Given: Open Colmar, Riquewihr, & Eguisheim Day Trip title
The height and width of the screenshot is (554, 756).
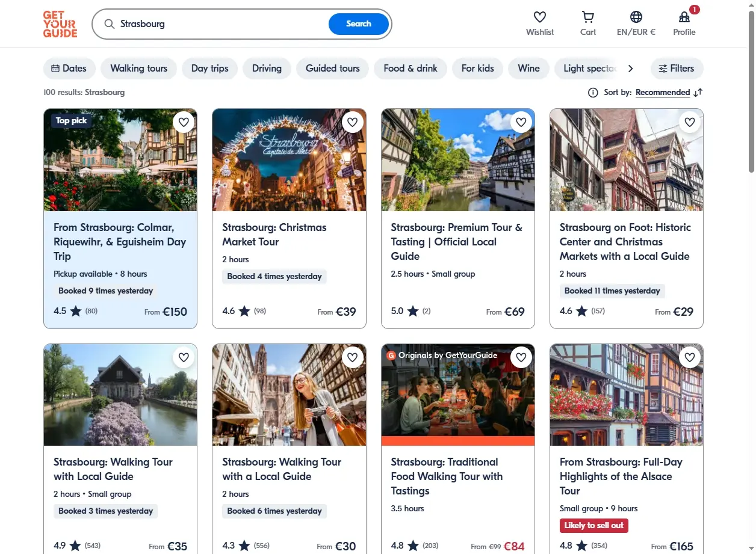Looking at the screenshot, I should 120,242.
